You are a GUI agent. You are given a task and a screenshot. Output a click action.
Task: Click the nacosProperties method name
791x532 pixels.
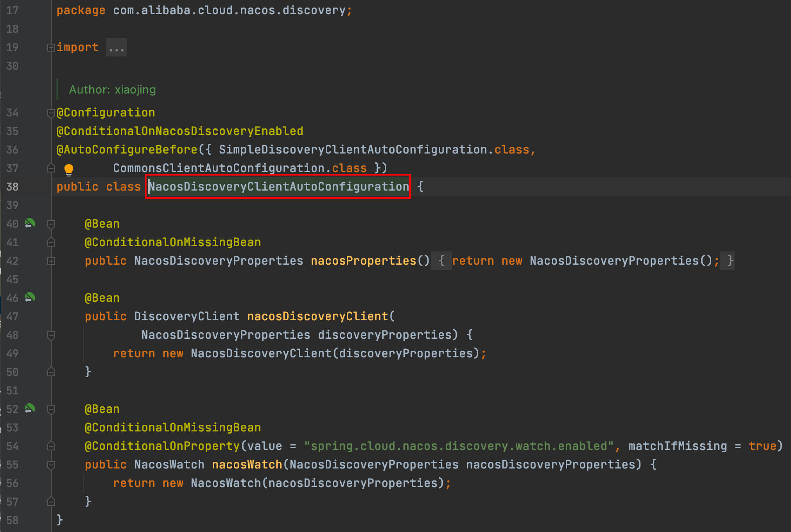(x=364, y=261)
